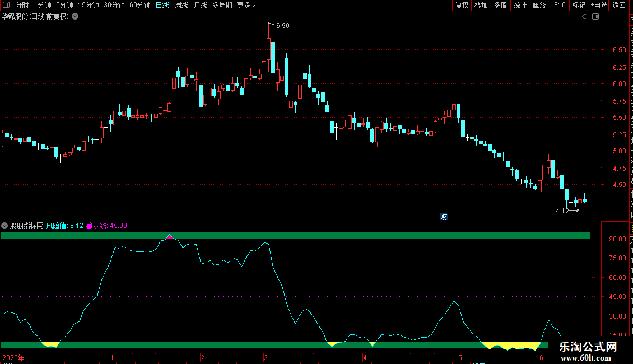Click the pink peak warning triangle on indicator
Viewport: 633px width, 364px height.
point(170,237)
